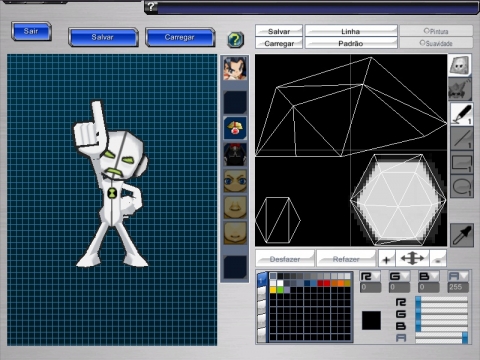480x360 pixels.
Task: Pick the lavender palette swatch
Action: click(x=287, y=290)
